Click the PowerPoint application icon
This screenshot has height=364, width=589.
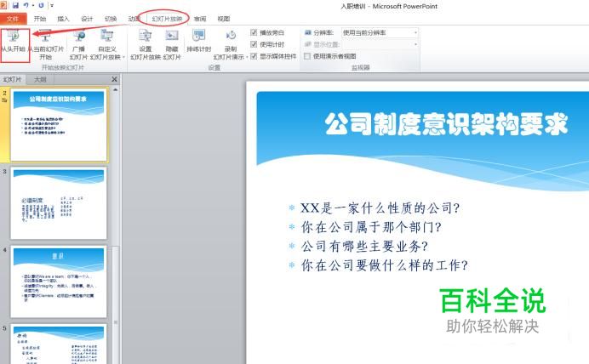(3, 5)
